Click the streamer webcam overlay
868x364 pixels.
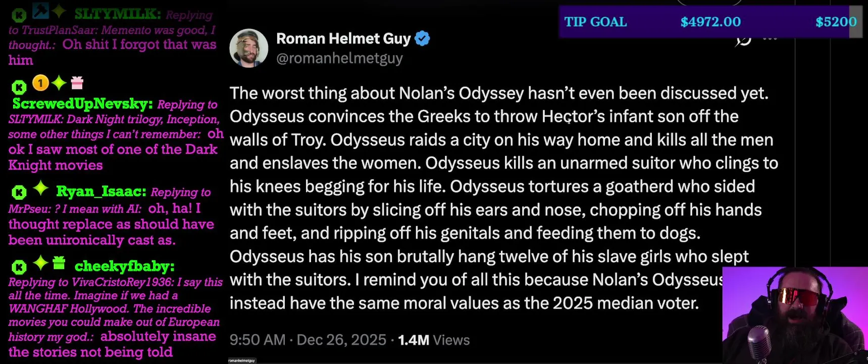click(794, 315)
